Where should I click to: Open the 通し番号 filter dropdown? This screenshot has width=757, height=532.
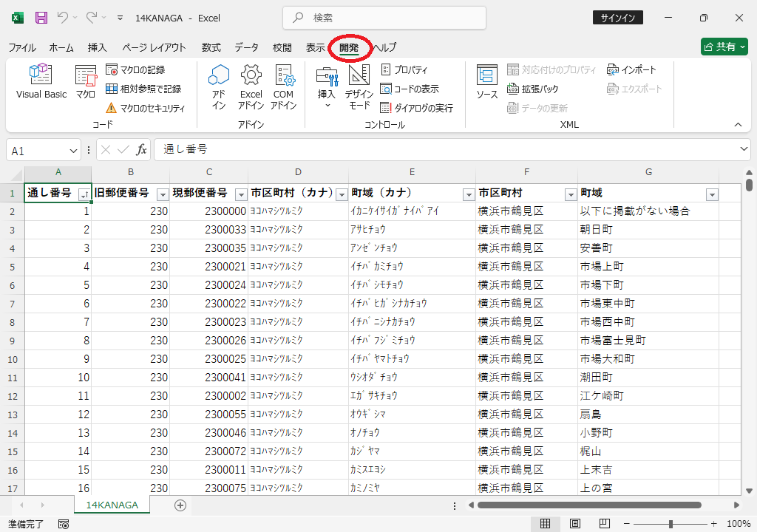[x=84, y=194]
